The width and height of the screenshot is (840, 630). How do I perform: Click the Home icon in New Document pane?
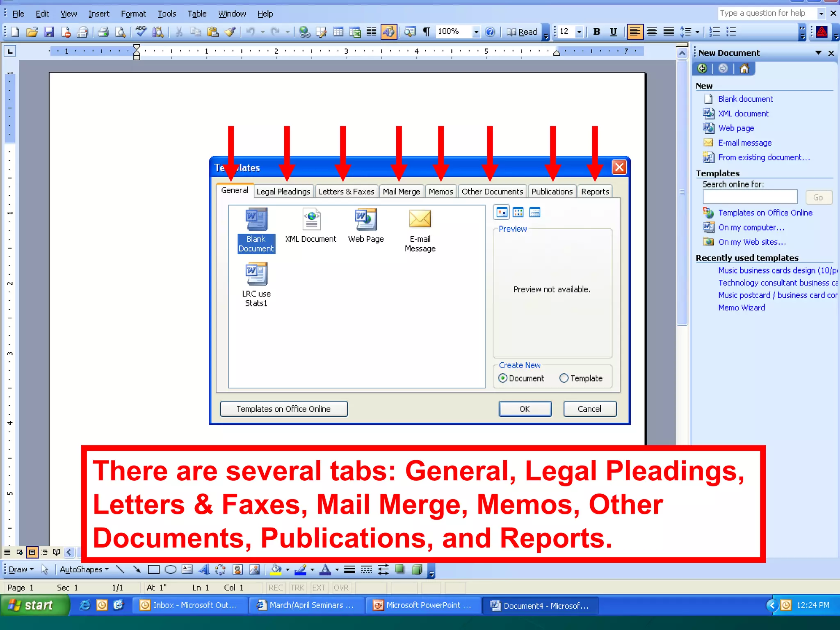(744, 68)
